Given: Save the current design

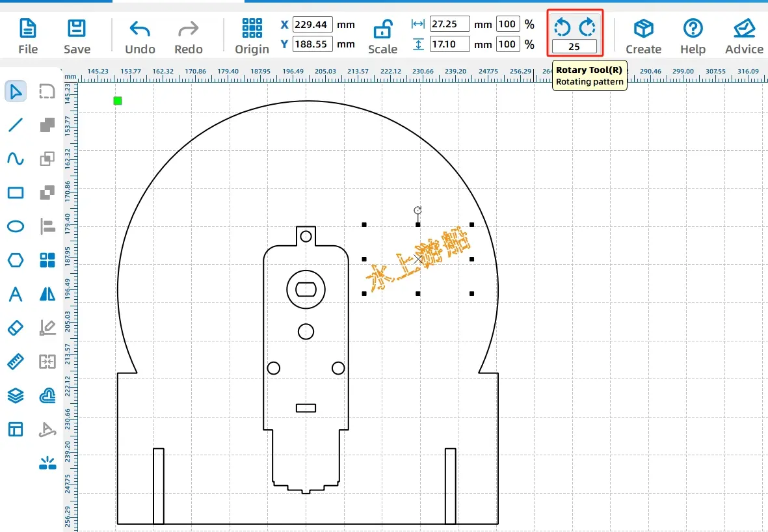Looking at the screenshot, I should (77, 36).
